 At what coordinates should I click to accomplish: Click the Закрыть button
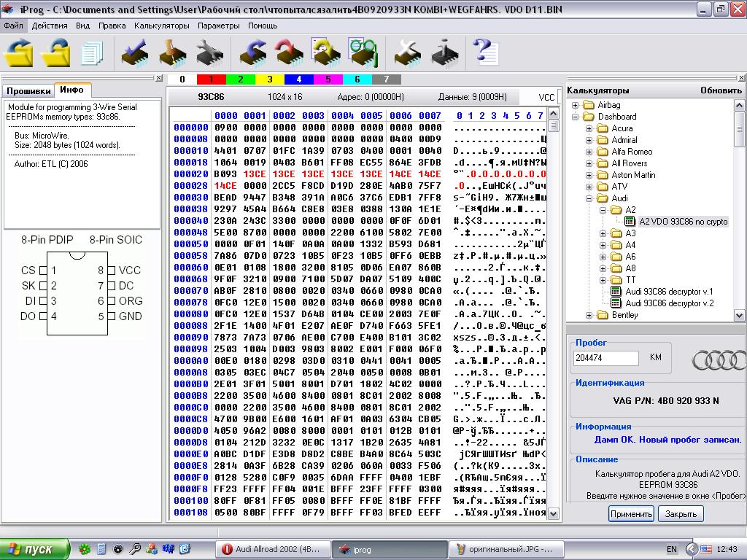(x=681, y=514)
